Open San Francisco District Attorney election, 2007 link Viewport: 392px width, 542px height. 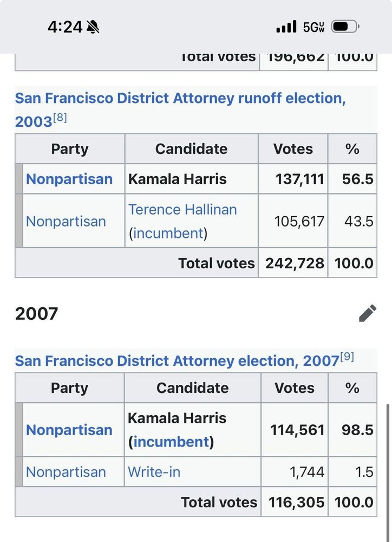177,361
